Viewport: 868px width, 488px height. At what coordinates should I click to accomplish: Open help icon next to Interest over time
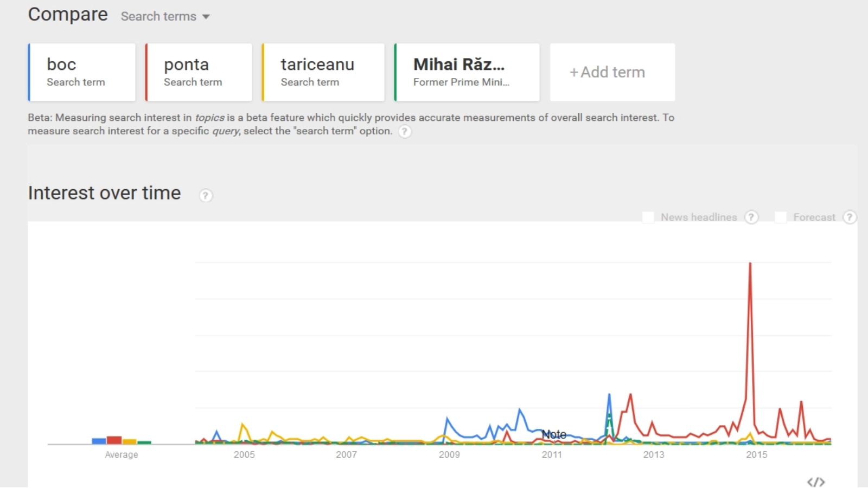(206, 195)
